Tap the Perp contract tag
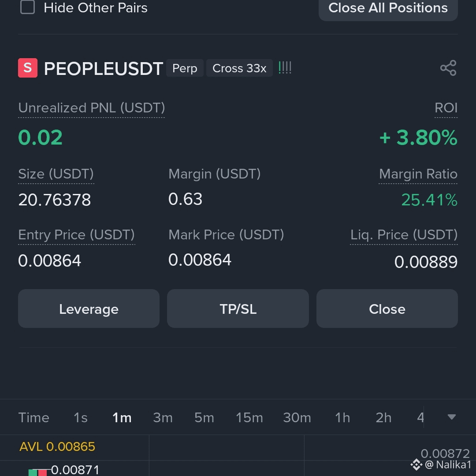Screen dimensions: 476x476 click(x=185, y=68)
